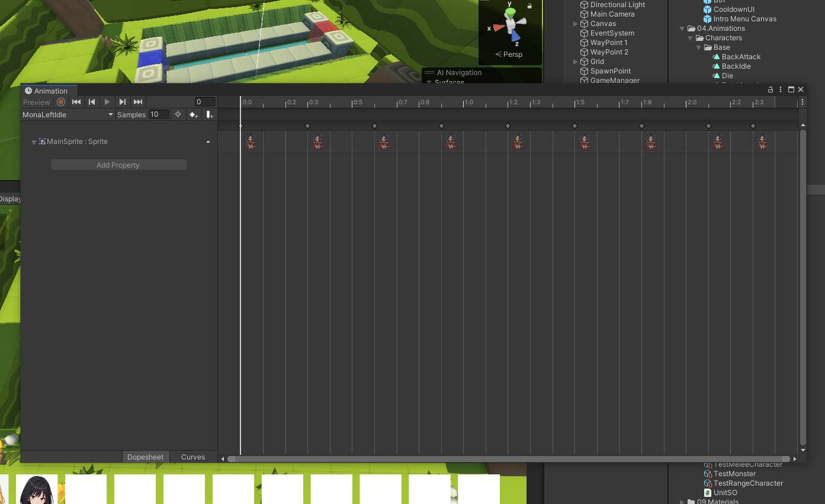Select the keyframe diamond at 0:3
Viewport: 825px width, 504px height.
(x=307, y=126)
